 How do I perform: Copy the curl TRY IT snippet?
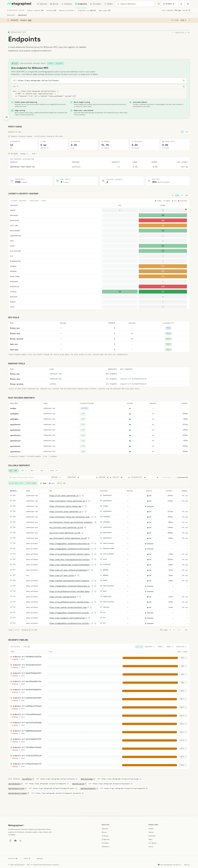pyautogui.click(x=184, y=87)
